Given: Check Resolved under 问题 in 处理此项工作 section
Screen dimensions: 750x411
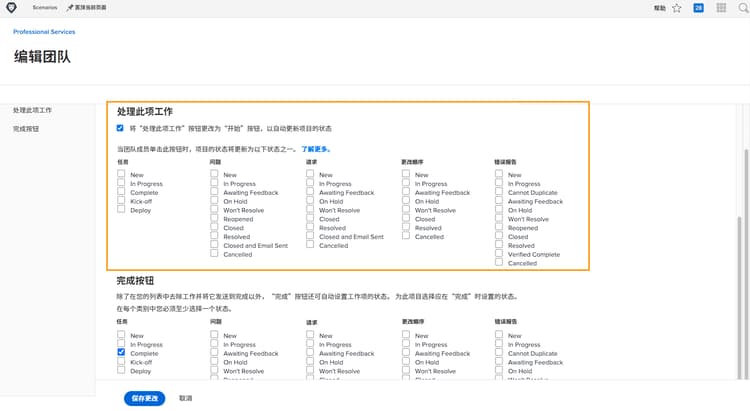Looking at the screenshot, I should click(x=214, y=235).
